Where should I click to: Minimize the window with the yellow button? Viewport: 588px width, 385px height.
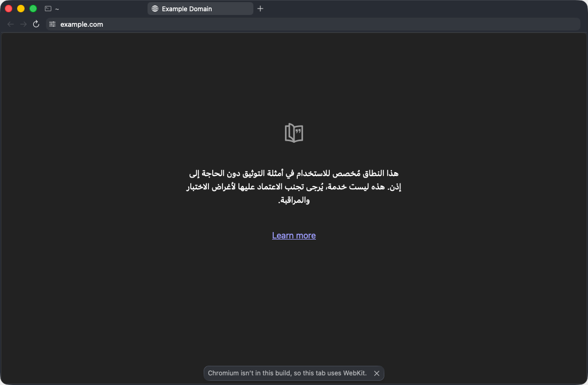(x=21, y=9)
